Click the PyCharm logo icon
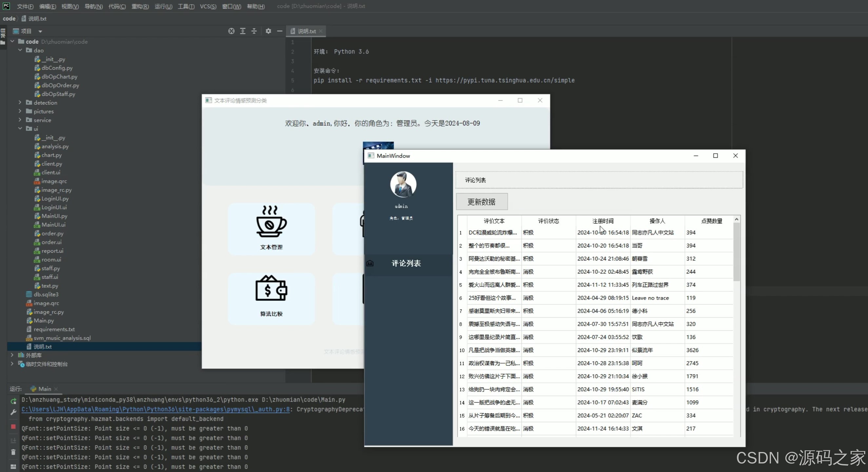The image size is (868, 472). [6, 6]
